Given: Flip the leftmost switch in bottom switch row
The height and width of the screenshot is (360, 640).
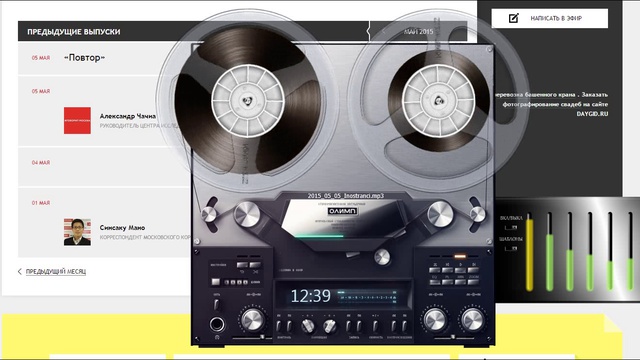Looking at the screenshot, I should click(278, 326).
